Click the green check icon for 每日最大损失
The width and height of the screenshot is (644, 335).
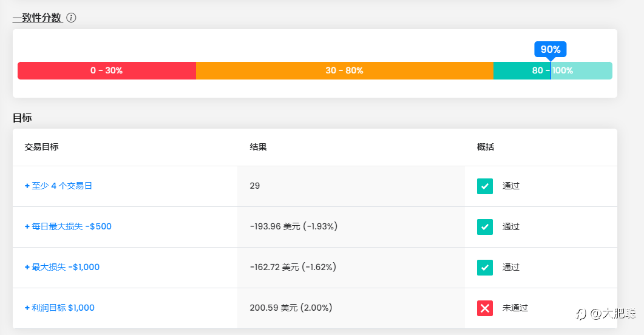tap(484, 226)
